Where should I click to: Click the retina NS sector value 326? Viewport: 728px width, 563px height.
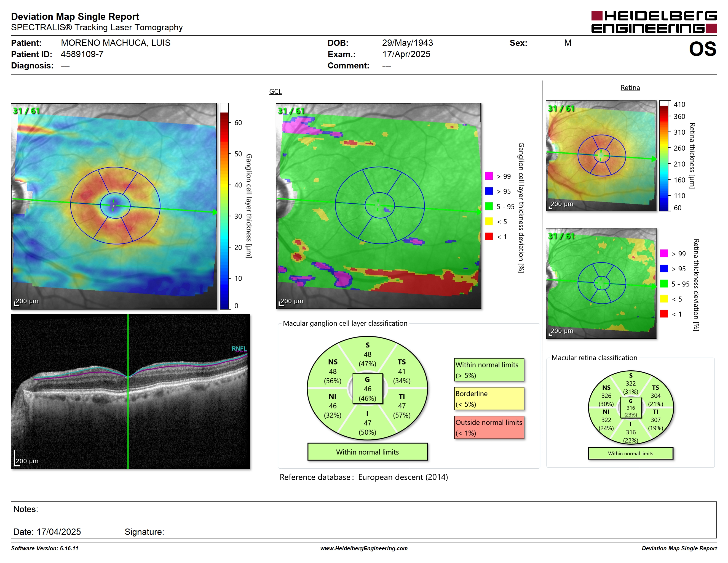coord(606,395)
